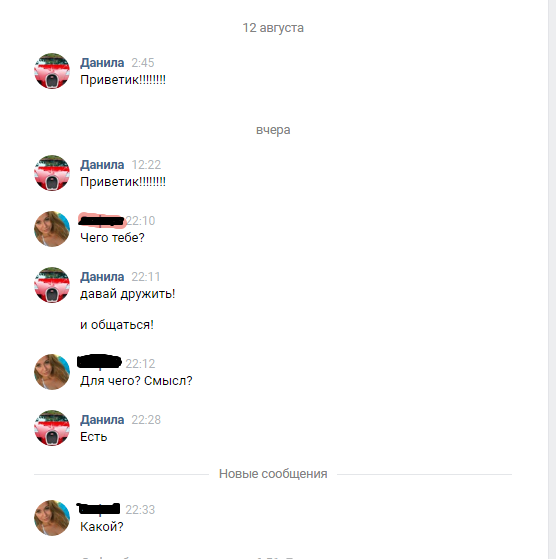Click Данила's avatar beside 12:22 message

coord(52,173)
